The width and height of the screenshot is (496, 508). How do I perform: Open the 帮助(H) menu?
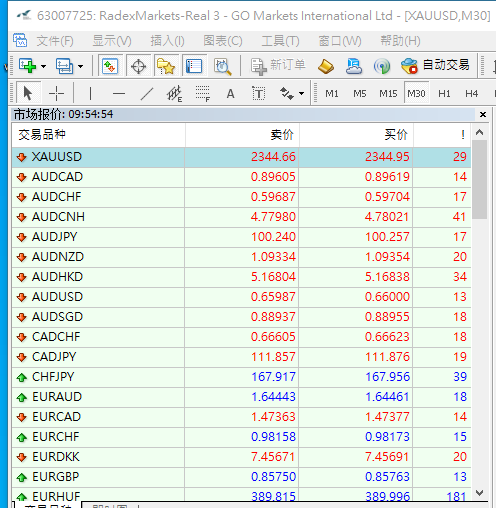400,41
